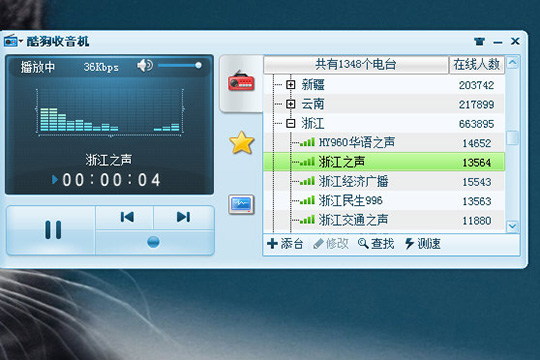Screen dimensions: 540x360
Task: Mute the speaker volume icon
Action: tap(145, 65)
